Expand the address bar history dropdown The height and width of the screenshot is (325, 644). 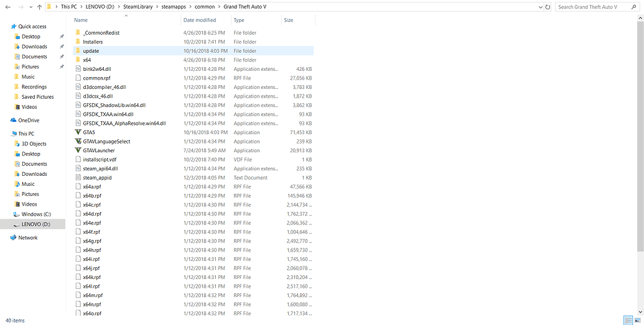540,7
